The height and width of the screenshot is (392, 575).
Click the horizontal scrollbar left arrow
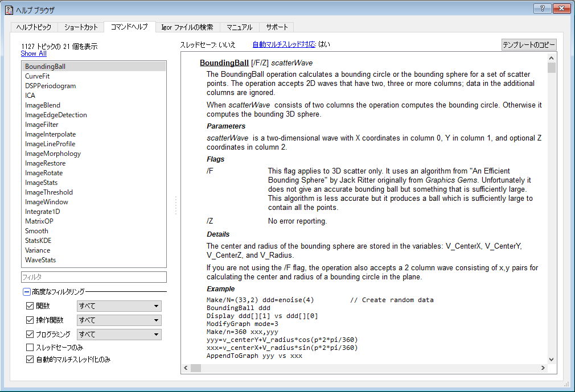(186, 368)
